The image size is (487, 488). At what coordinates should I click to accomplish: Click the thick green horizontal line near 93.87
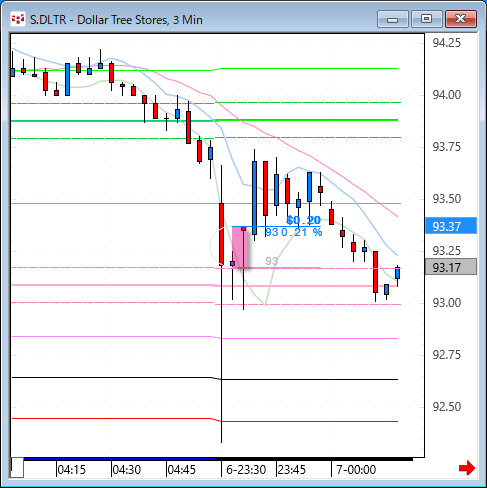(x=205, y=120)
